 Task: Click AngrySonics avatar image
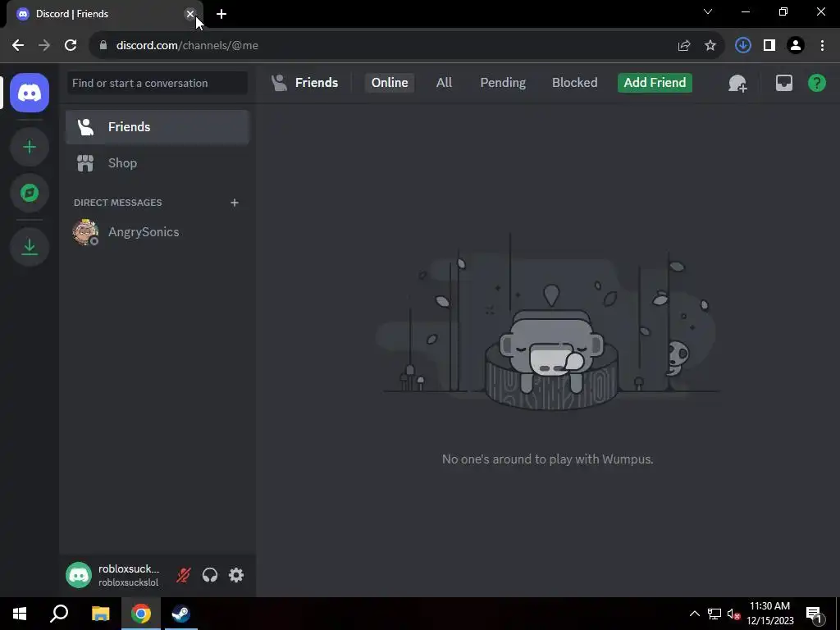pos(85,232)
